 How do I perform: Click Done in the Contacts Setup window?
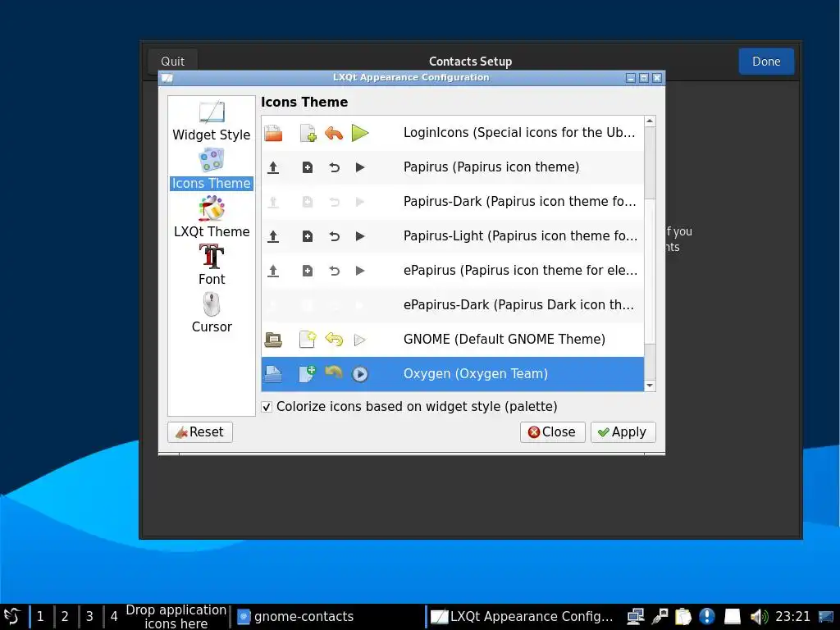(x=766, y=62)
